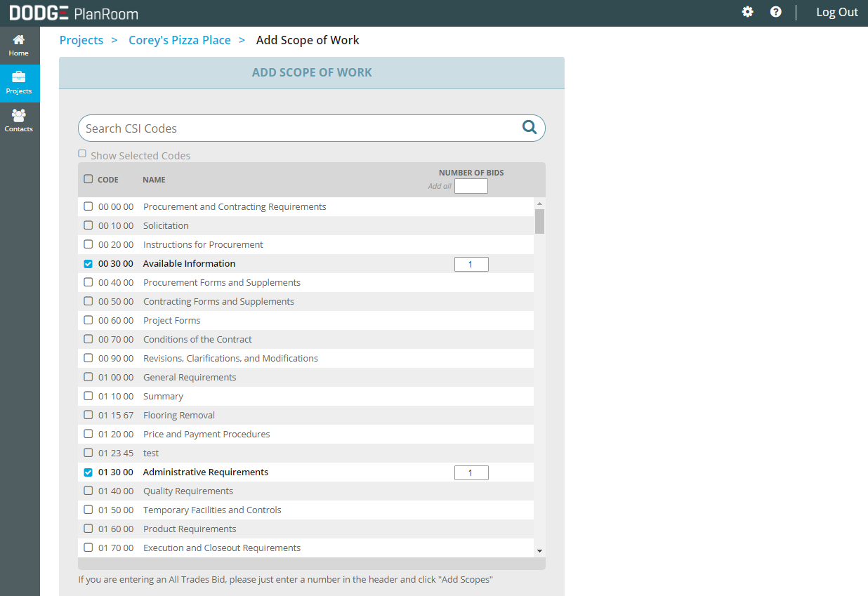Edit Administrative Requirements bid count
868x596 pixels.
pos(471,472)
